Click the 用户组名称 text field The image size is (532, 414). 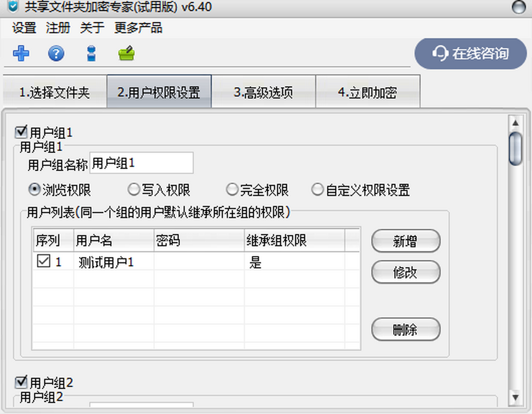141,163
